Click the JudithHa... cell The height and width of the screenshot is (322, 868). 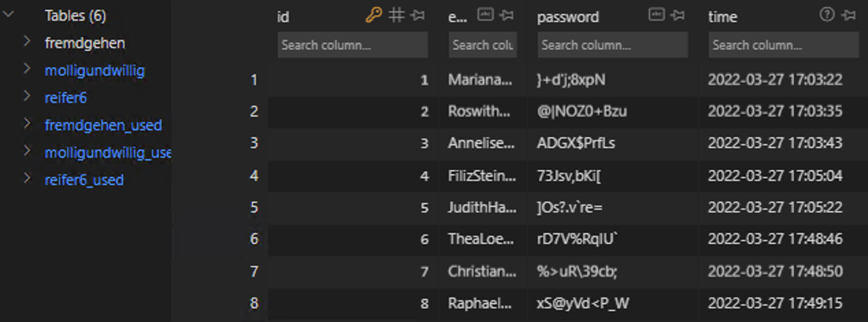coord(483,208)
